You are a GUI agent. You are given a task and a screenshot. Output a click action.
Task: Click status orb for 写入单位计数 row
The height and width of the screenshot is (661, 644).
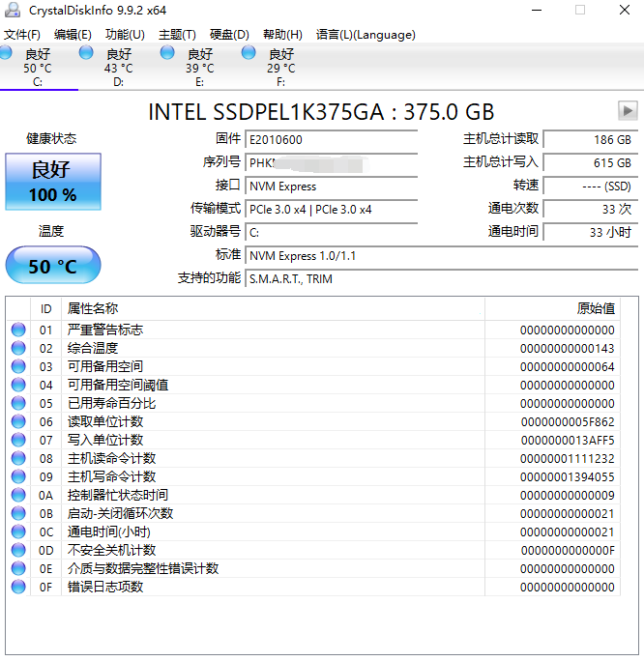point(18,440)
